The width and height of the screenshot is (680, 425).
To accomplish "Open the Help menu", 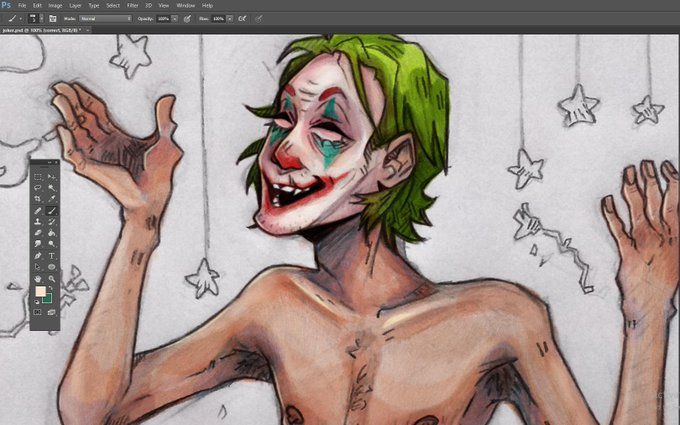I will (207, 6).
